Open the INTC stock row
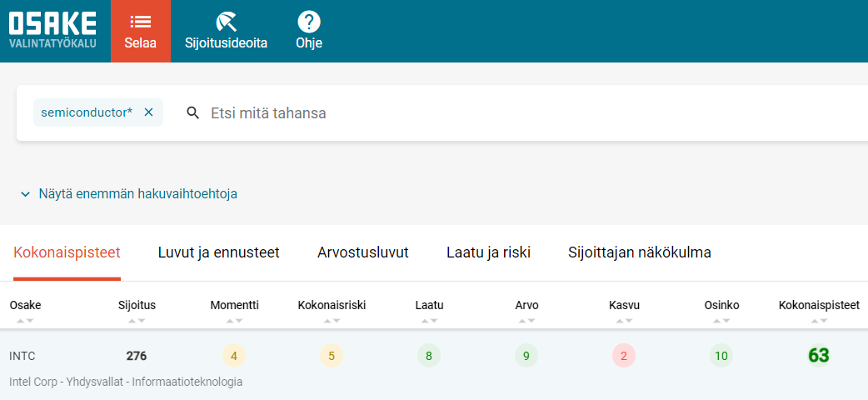The height and width of the screenshot is (400, 868). tap(434, 365)
